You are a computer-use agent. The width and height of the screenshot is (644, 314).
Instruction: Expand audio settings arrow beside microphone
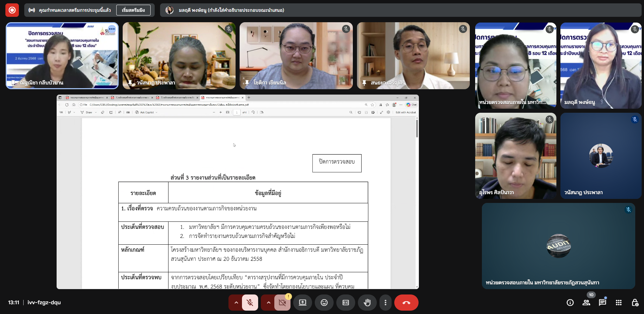pyautogui.click(x=236, y=303)
